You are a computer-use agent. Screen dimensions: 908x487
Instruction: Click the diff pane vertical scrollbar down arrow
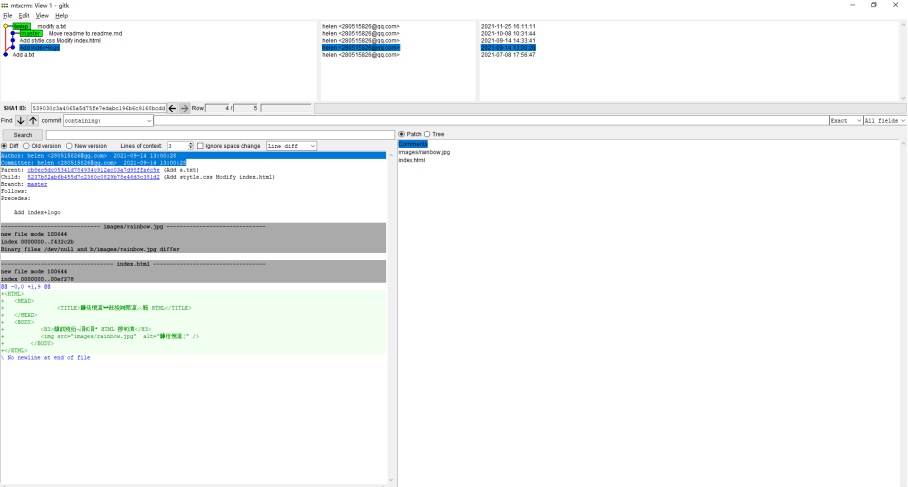(x=391, y=479)
